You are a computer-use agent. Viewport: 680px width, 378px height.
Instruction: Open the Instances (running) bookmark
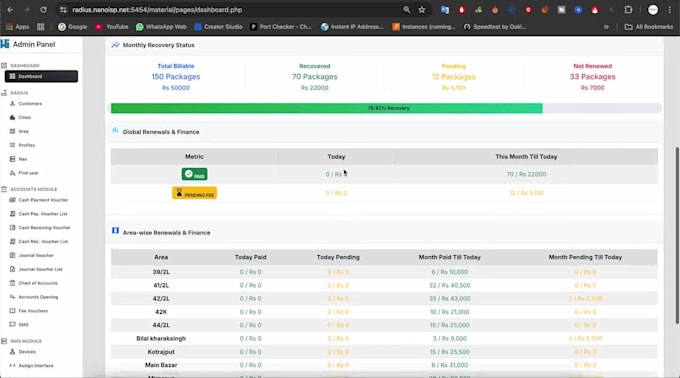coord(424,27)
